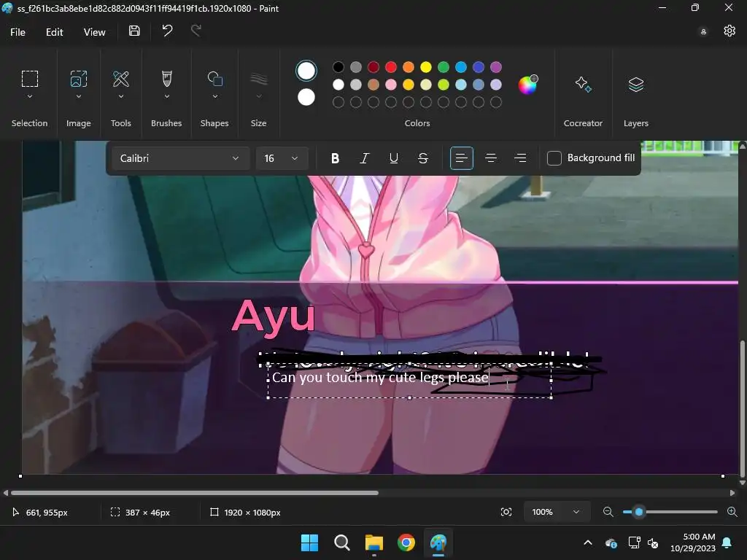This screenshot has width=747, height=560.
Task: Click the Tools pencil icon
Action: (x=121, y=79)
